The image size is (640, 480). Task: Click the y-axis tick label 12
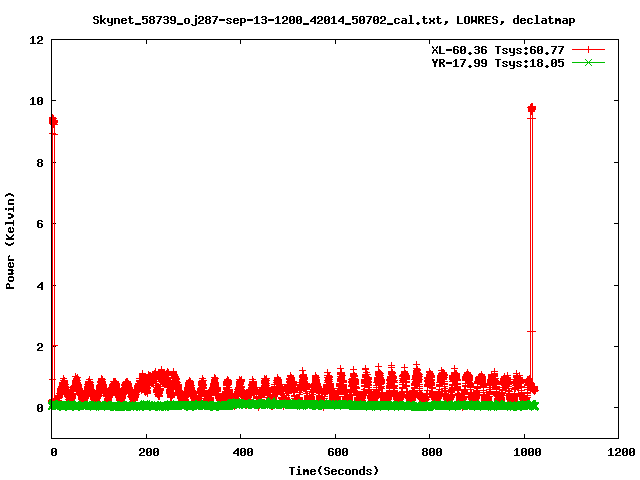[x=36, y=40]
